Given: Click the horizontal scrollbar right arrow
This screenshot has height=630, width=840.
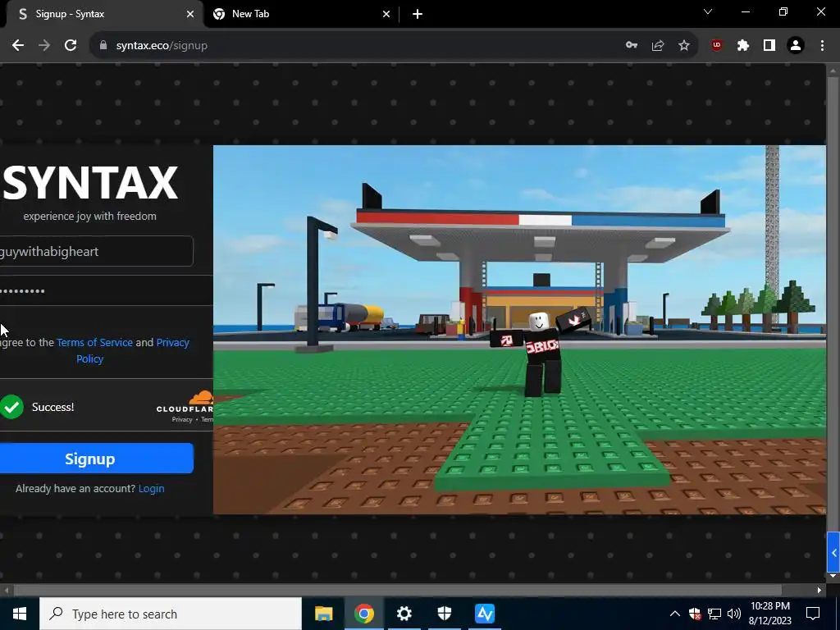Looking at the screenshot, I should pos(819,590).
